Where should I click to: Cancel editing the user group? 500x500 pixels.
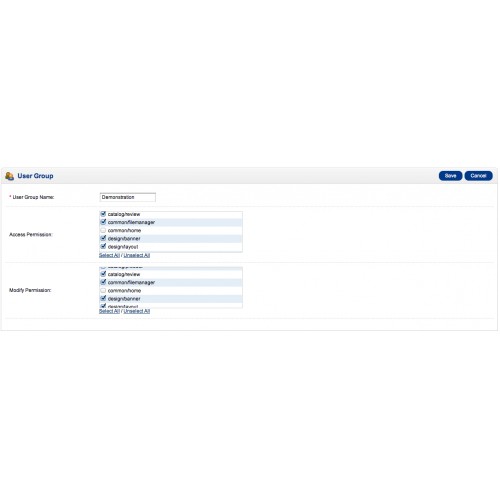coord(478,176)
